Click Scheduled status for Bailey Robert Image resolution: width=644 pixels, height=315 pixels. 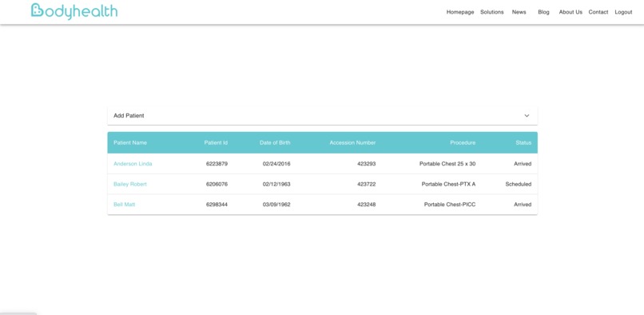click(x=519, y=184)
